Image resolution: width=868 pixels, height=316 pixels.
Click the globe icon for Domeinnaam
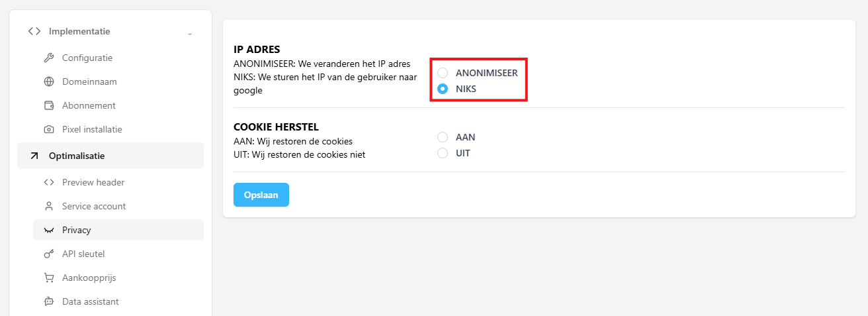tap(48, 81)
